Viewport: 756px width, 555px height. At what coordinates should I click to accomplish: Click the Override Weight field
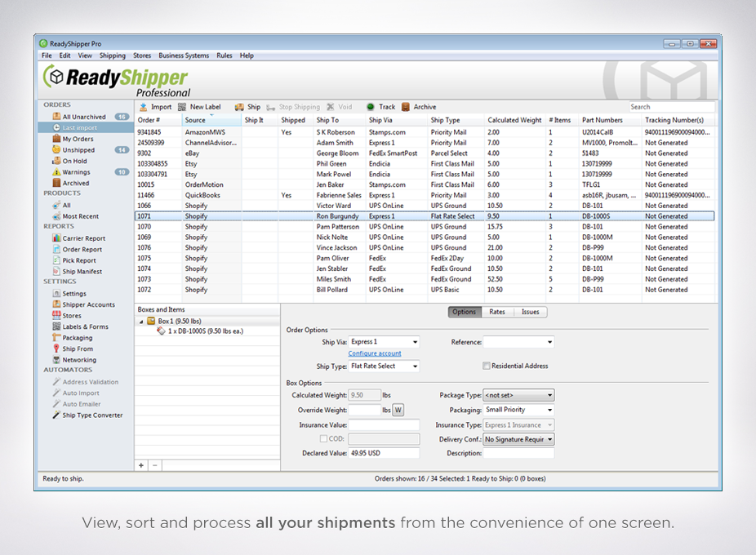[x=364, y=411]
